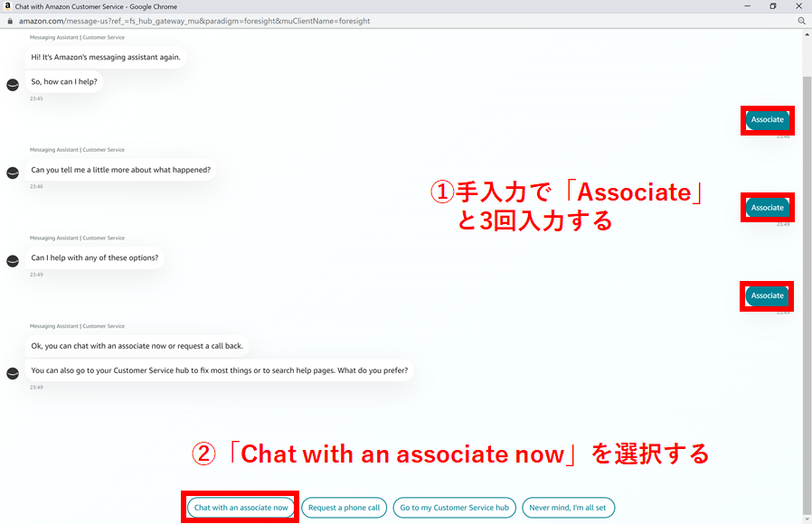Click timestamp 23:45 under first messages
The height and width of the screenshot is (524, 812).
click(x=36, y=98)
